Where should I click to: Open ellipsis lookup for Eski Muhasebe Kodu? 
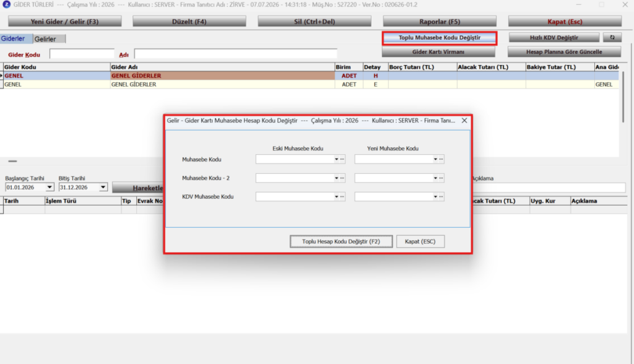(342, 159)
